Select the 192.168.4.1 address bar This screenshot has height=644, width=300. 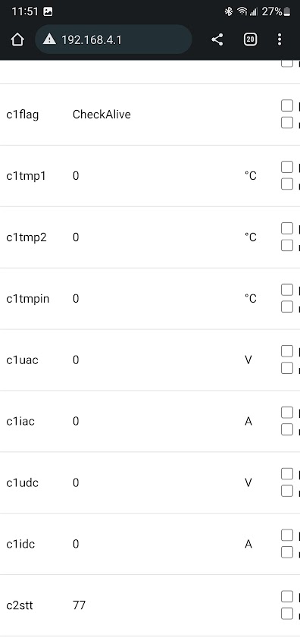(x=114, y=39)
